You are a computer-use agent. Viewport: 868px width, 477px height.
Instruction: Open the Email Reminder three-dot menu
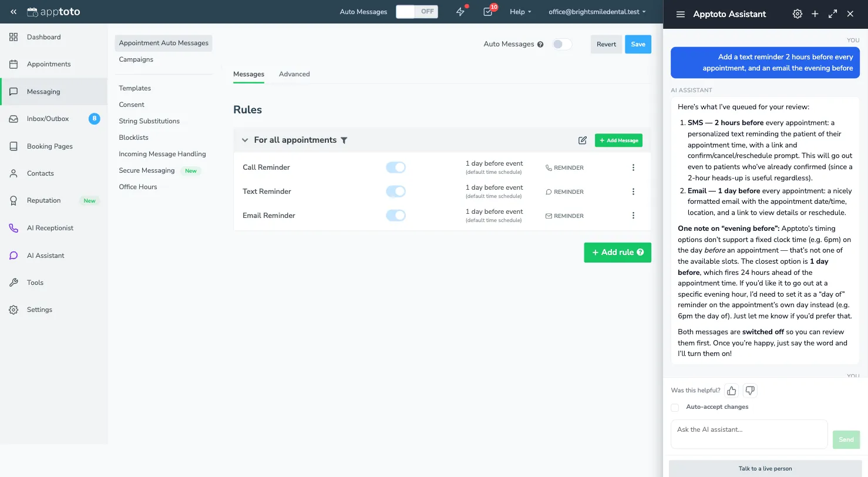(x=633, y=216)
